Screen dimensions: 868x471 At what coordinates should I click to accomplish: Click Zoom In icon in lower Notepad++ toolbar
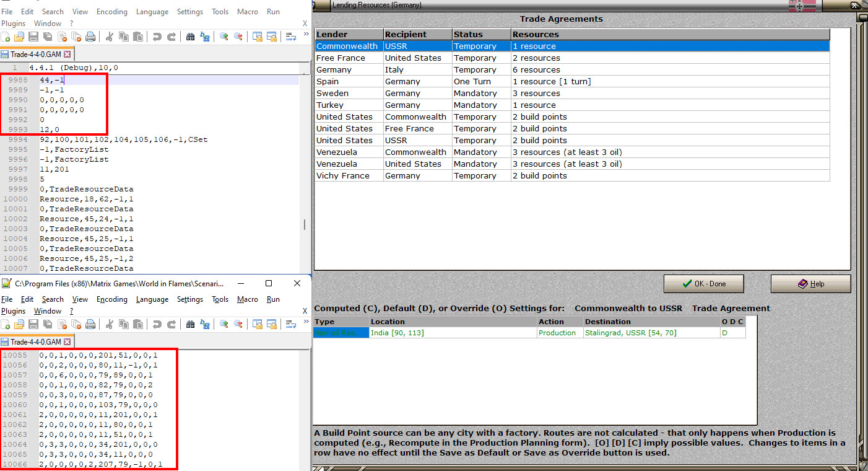(x=224, y=324)
